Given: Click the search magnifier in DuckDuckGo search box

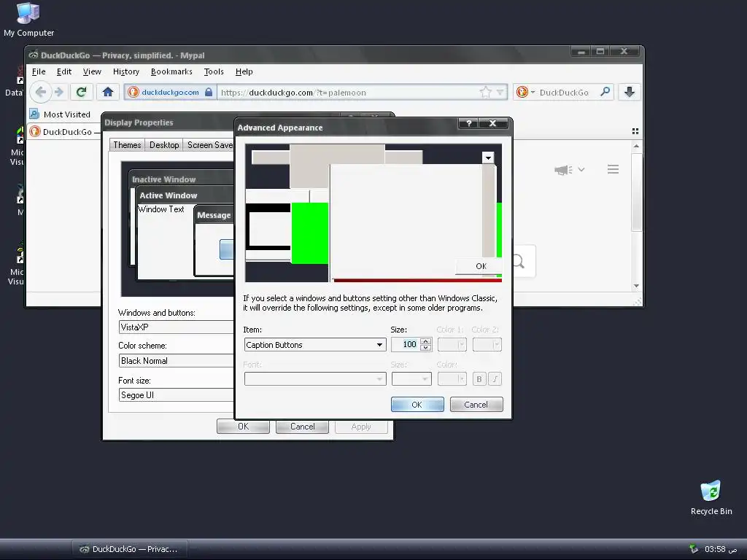Looking at the screenshot, I should point(605,92).
